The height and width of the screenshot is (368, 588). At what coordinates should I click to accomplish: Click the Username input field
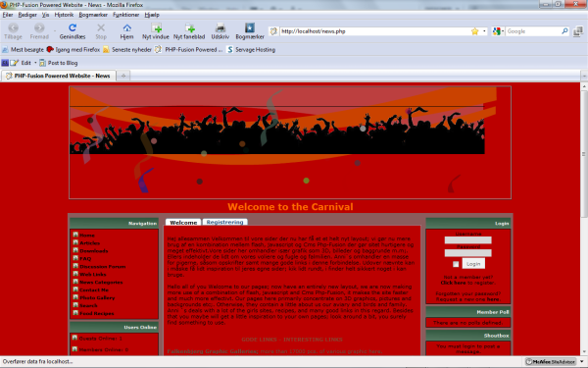tap(468, 240)
